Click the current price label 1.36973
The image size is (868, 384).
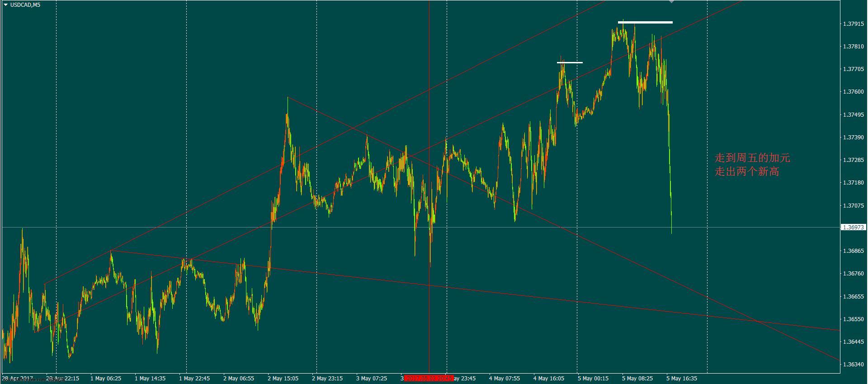click(x=853, y=228)
